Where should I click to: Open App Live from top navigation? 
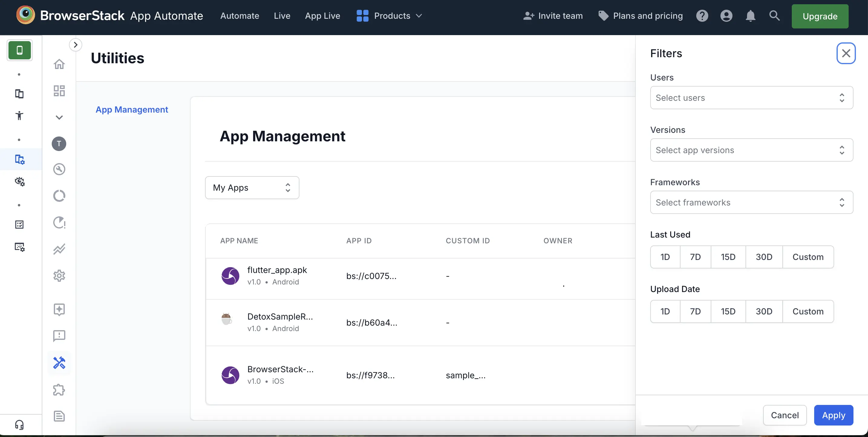tap(322, 15)
